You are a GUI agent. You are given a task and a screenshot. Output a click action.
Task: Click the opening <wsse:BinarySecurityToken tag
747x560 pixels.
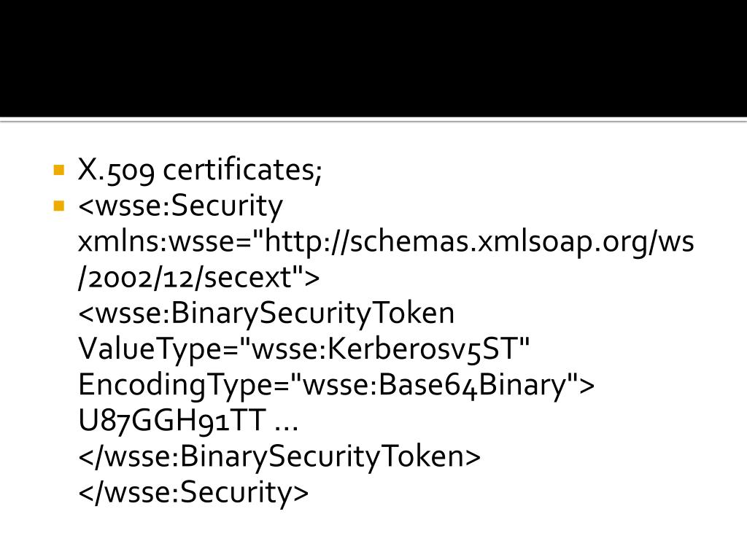(x=266, y=314)
